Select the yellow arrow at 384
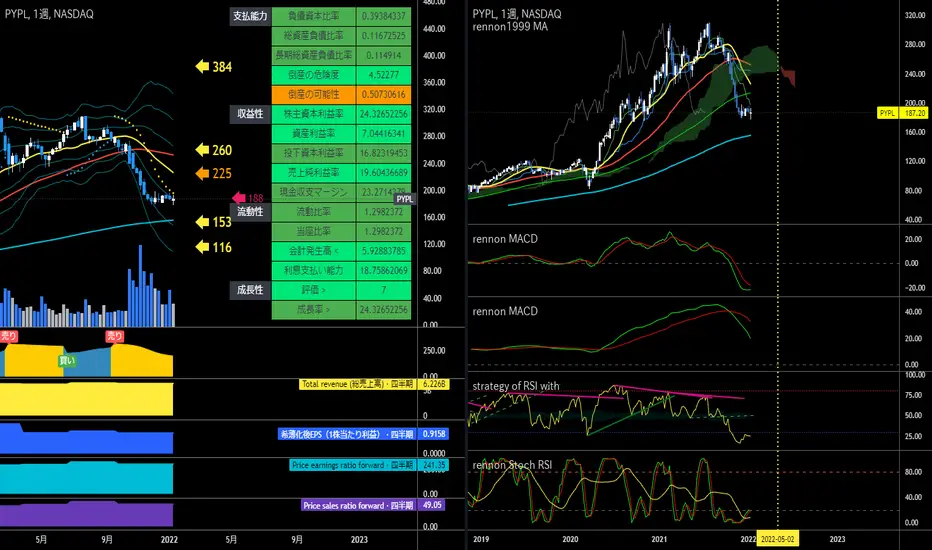The image size is (932, 550). tap(203, 67)
